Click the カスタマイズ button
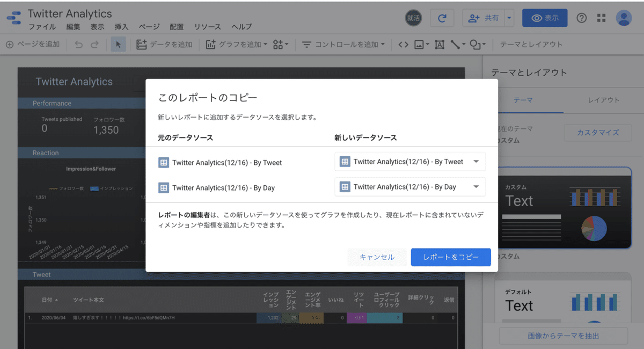 pos(598,132)
